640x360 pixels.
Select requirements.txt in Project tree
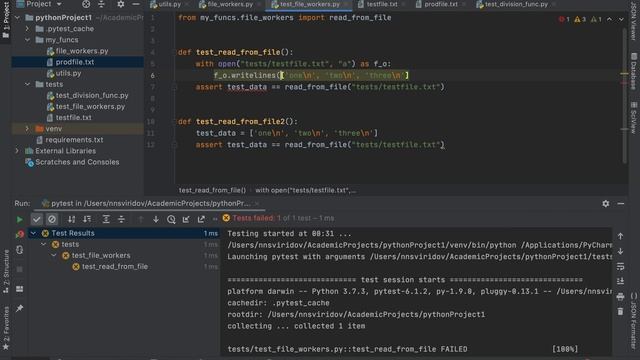tap(74, 140)
